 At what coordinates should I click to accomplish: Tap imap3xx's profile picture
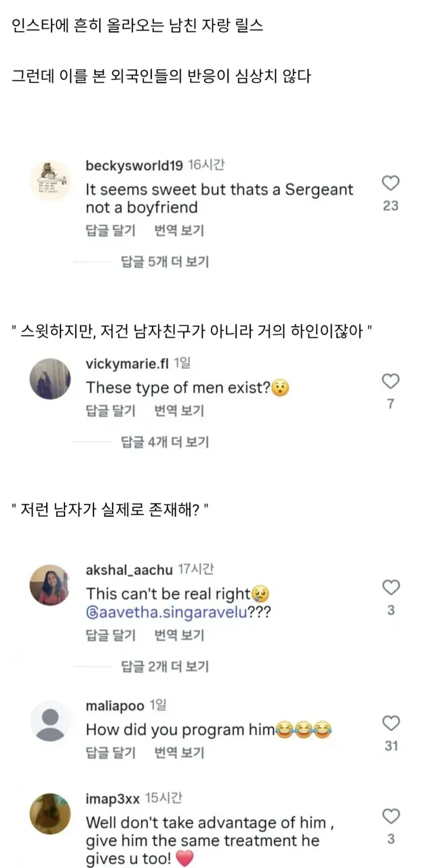[x=50, y=814]
